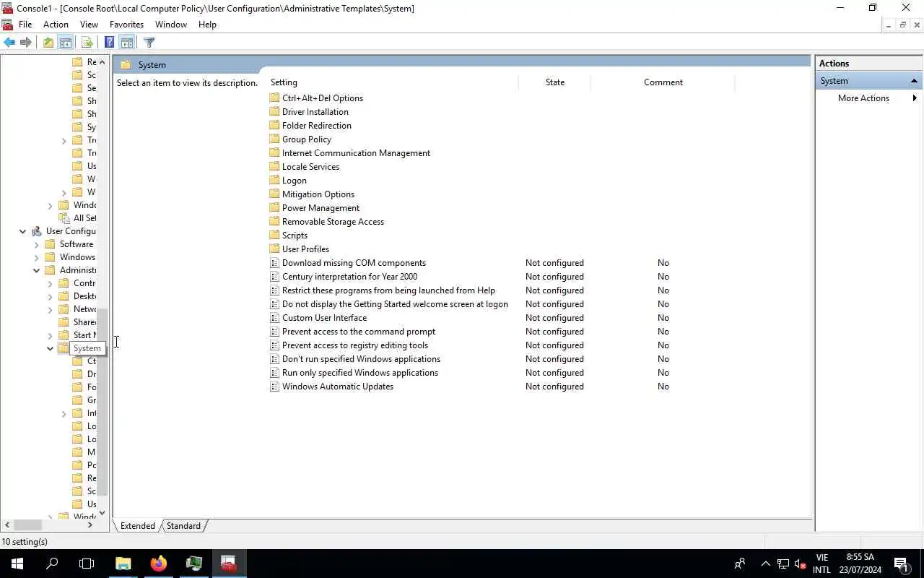Screen dimensions: 924x578
Task: Toggle Show/Hide Console Tree toolbar icon
Action: click(x=65, y=43)
